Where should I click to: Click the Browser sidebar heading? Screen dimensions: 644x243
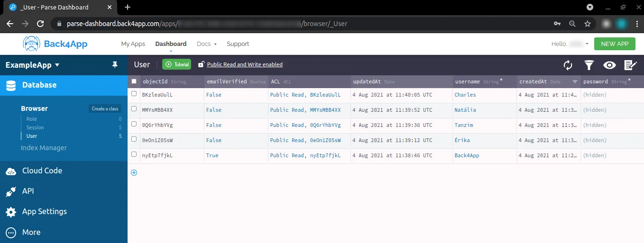(34, 108)
